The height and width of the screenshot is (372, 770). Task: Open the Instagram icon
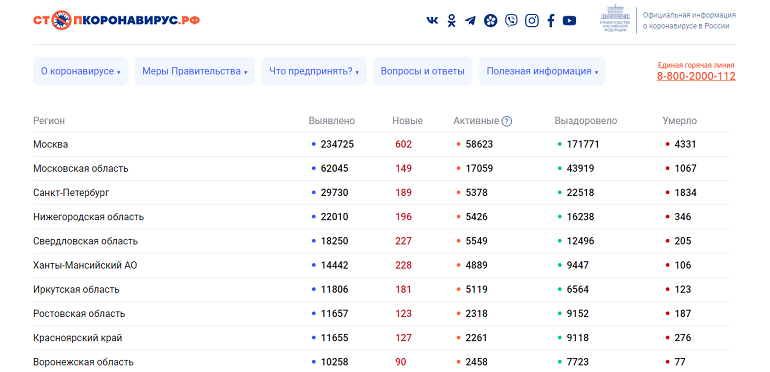(531, 21)
